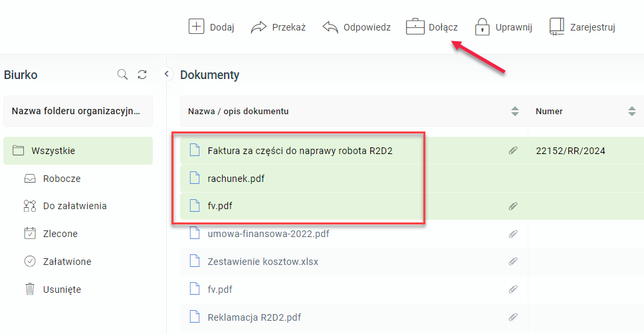Click the file icon beside rachunek.pdf
The height and width of the screenshot is (334, 644).
click(194, 178)
